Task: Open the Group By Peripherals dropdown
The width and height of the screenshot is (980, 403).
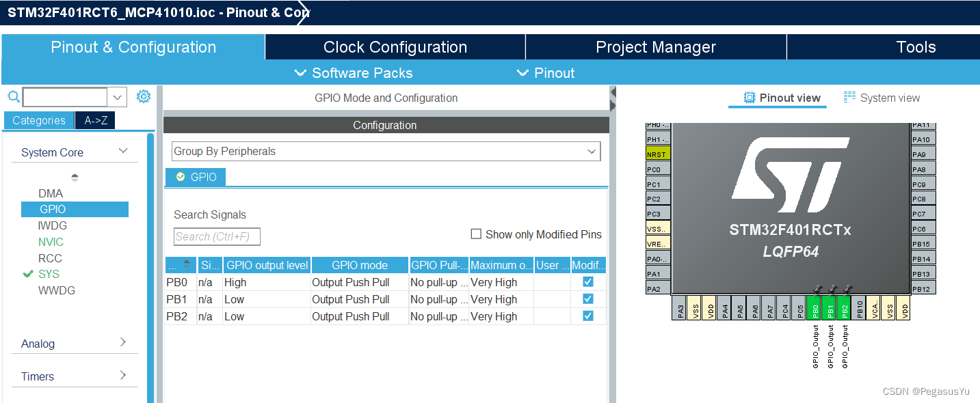Action: (x=386, y=152)
